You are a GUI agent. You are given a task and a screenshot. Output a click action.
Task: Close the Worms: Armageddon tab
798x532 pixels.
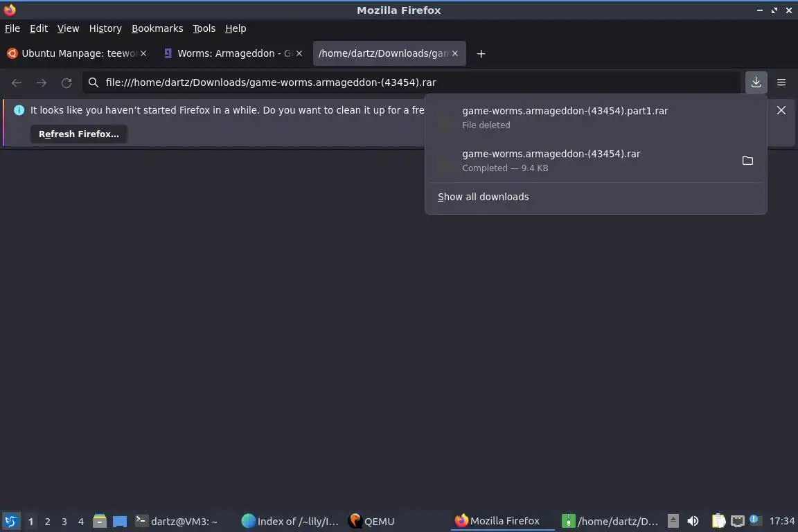tap(299, 53)
